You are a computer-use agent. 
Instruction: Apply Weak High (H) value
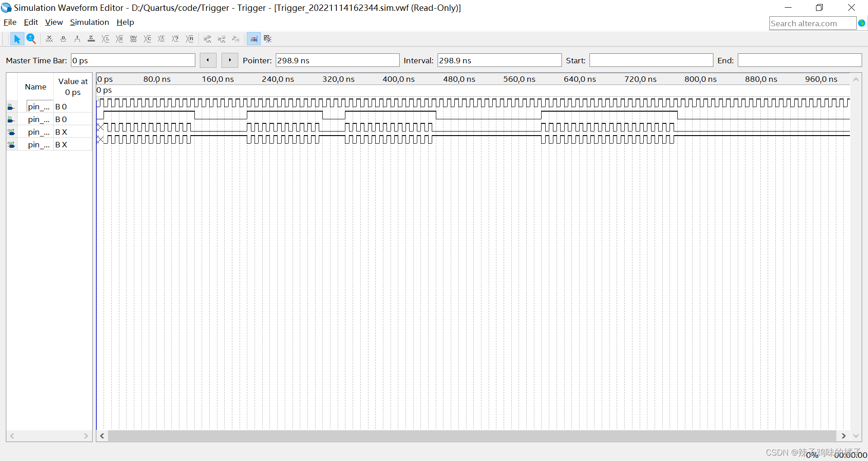(119, 39)
